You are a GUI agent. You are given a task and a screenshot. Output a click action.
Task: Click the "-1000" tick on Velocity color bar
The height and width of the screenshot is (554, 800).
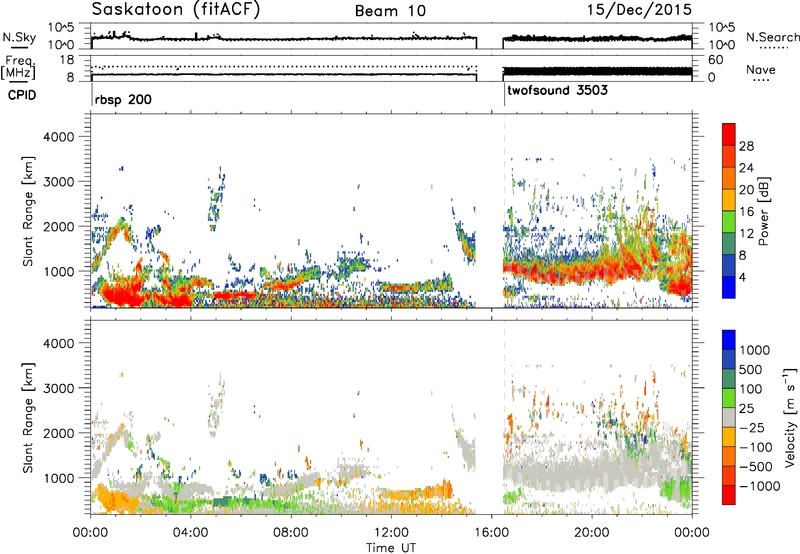click(760, 486)
